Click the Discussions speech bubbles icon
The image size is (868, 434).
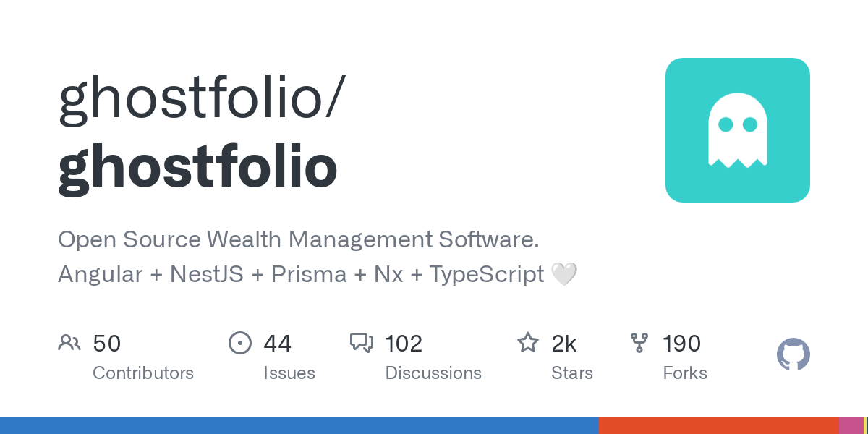[x=361, y=343]
